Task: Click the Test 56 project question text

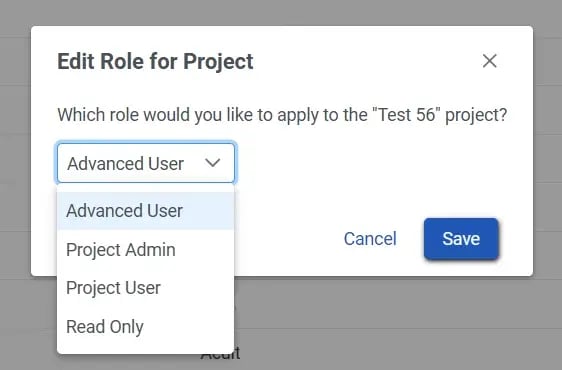Action: click(x=282, y=115)
